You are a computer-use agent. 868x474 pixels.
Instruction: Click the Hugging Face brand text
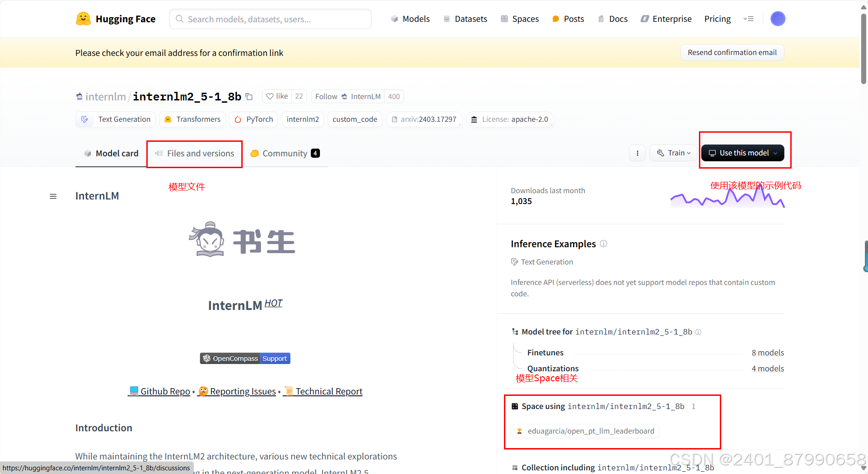(x=125, y=19)
